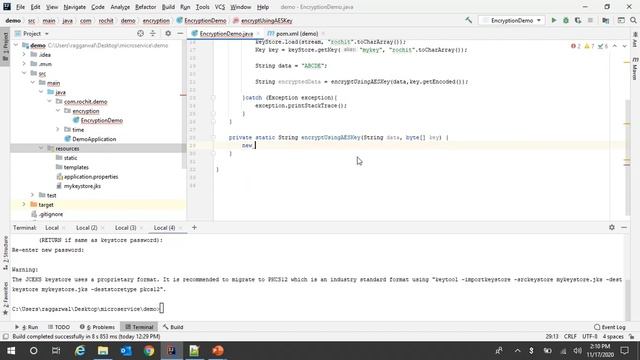This screenshot has width=640, height=360.
Task: Jump to next highlighted error arrow
Action: [x=624, y=46]
